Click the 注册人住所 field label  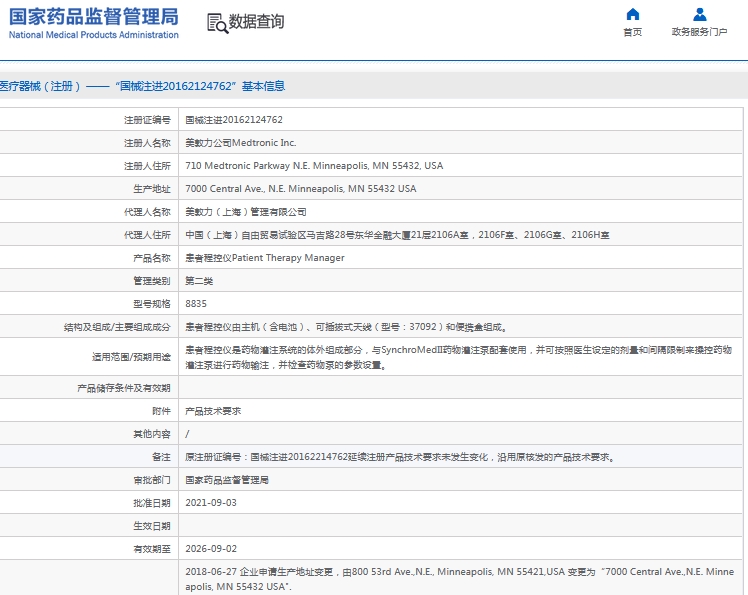[x=147, y=166]
